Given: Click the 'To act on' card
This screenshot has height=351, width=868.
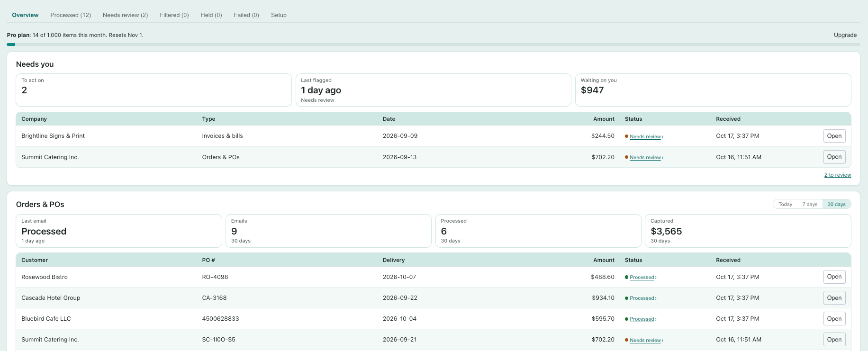Looking at the screenshot, I should click(154, 90).
